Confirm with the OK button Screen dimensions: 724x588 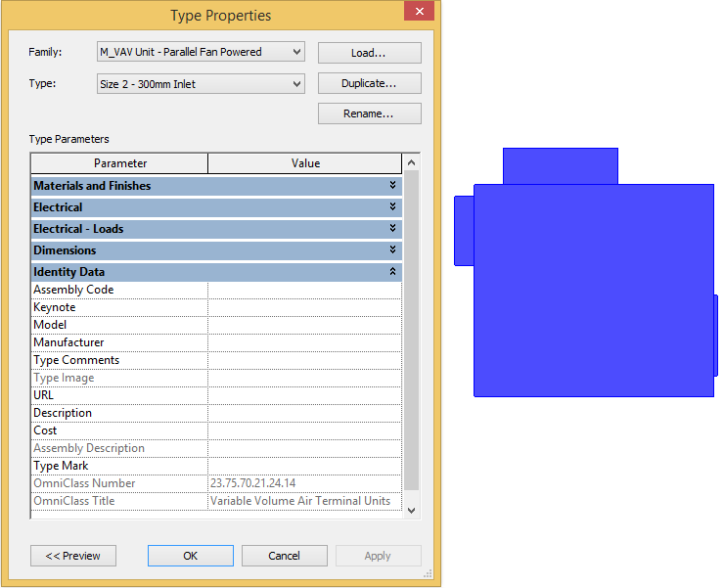190,556
